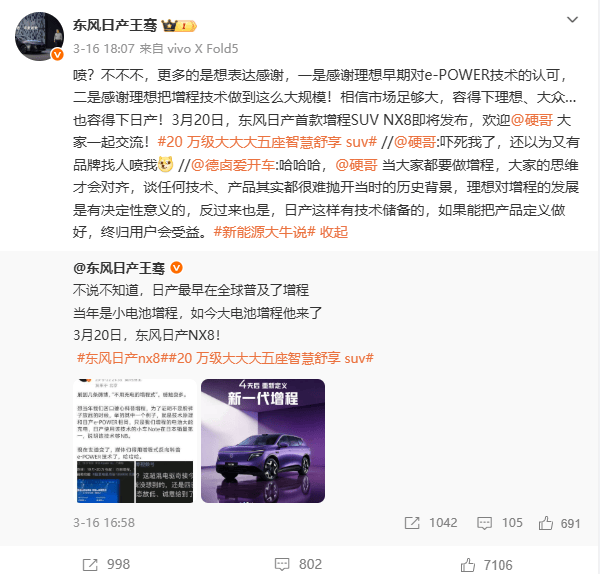The image size is (600, 574).
Task: Click the repost icon showing 1042
Action: (x=431, y=523)
